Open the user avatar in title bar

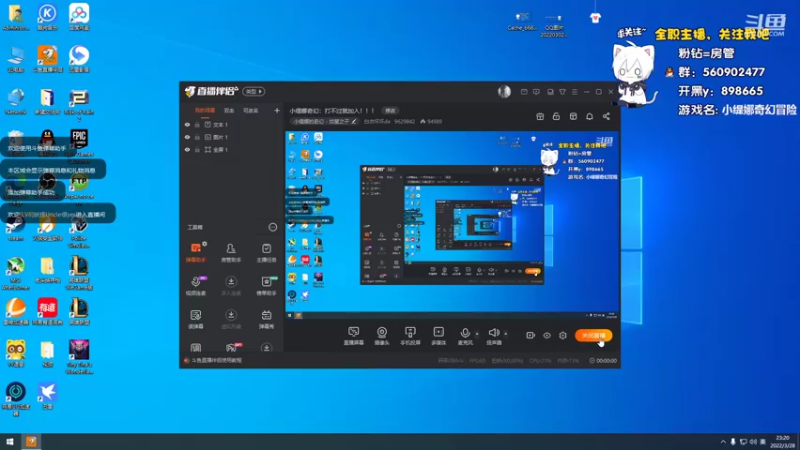504,91
